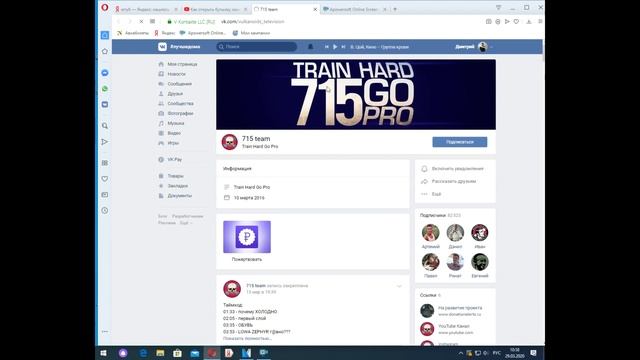Open the Мои кампании bookmark
The height and width of the screenshot is (360, 640).
[x=251, y=33]
